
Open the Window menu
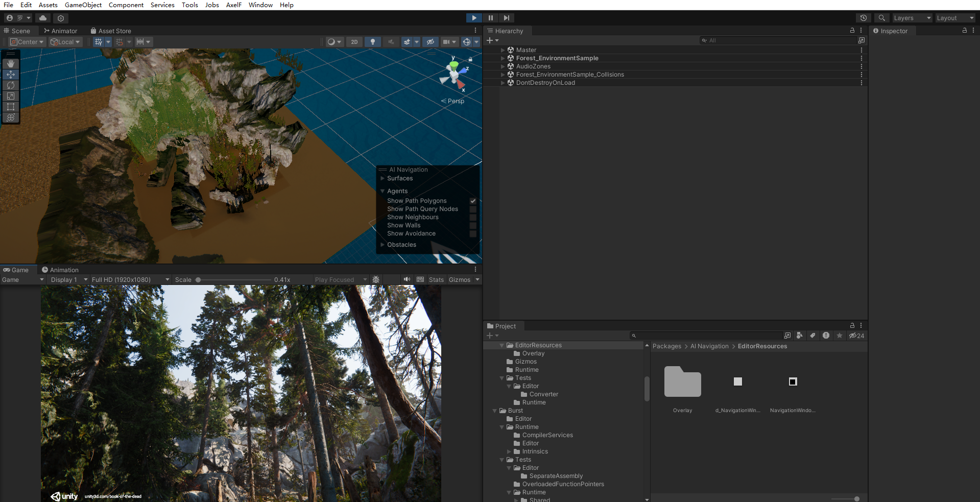click(x=260, y=5)
